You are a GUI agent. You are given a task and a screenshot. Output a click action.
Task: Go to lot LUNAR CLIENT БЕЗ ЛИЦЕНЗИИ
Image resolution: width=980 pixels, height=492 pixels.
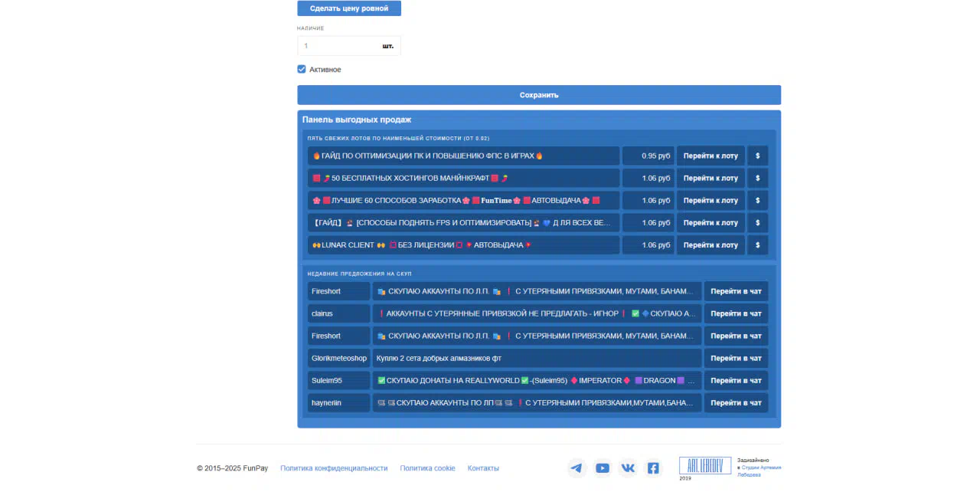(x=710, y=245)
